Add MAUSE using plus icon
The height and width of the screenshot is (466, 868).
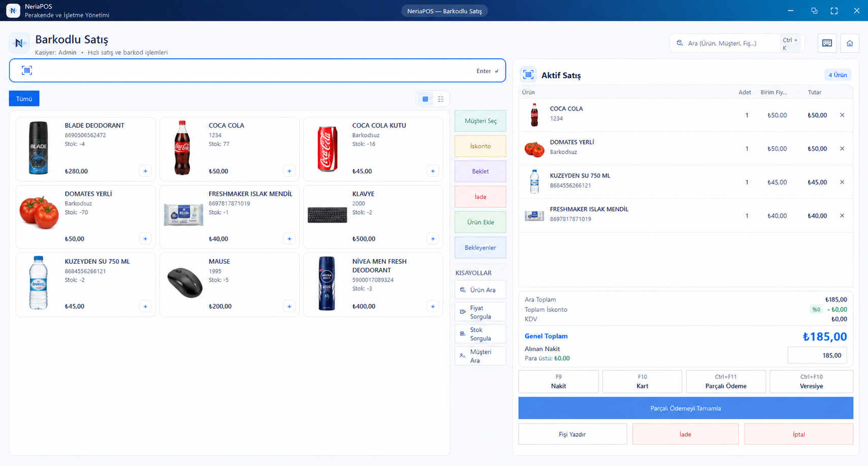pyautogui.click(x=289, y=306)
